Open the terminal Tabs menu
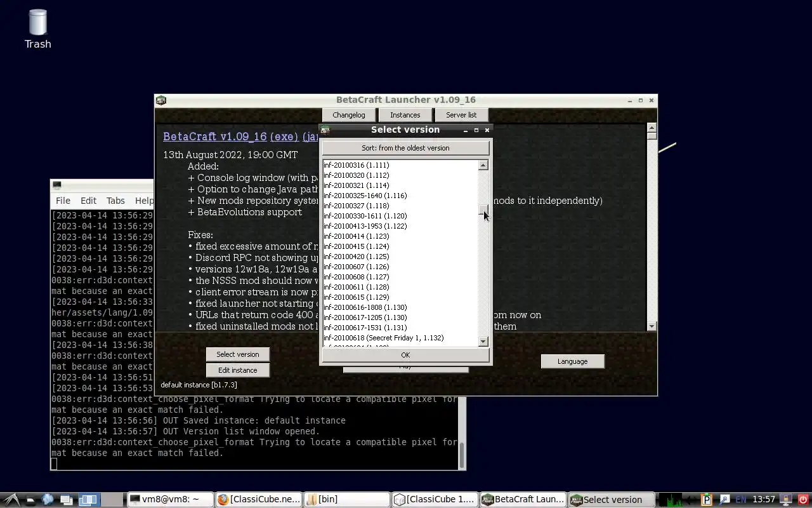812x508 pixels. tap(115, 201)
